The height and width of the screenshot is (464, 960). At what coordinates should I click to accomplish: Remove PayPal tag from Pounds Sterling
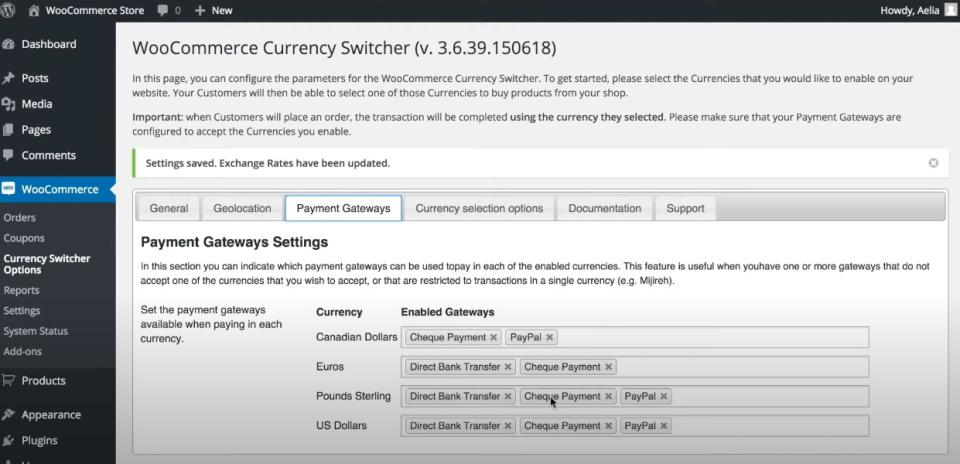664,396
